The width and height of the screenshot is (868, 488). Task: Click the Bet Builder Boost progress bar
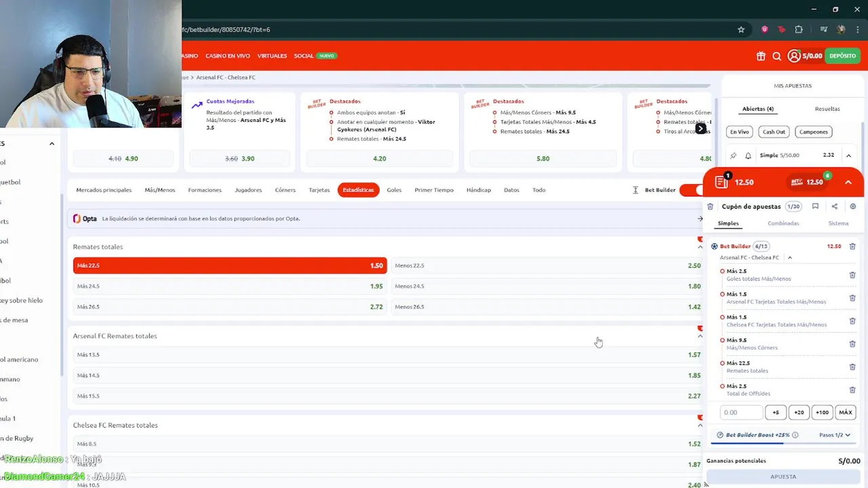785,443
